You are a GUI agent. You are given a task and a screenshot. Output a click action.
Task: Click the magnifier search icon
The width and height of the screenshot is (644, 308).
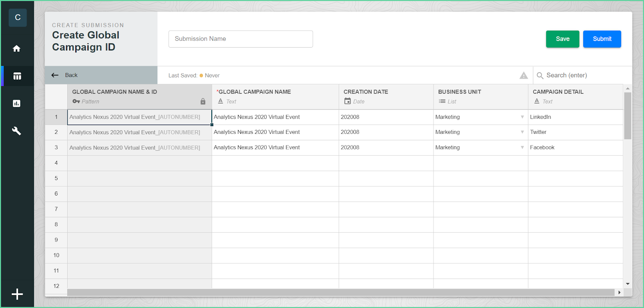[540, 75]
